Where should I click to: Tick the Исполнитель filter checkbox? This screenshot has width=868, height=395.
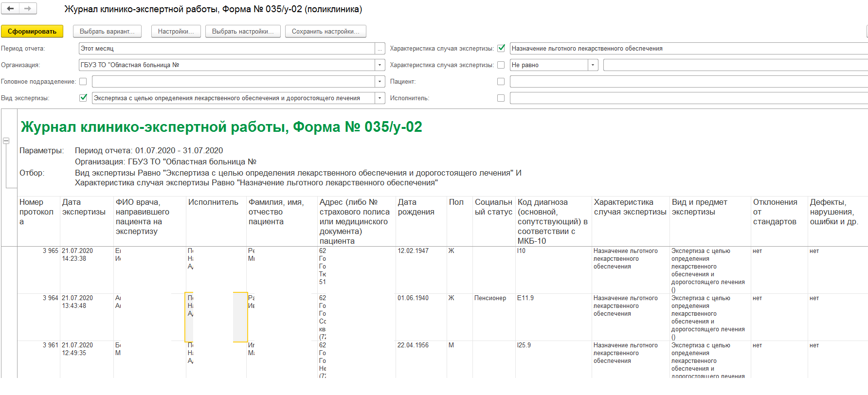pos(501,98)
